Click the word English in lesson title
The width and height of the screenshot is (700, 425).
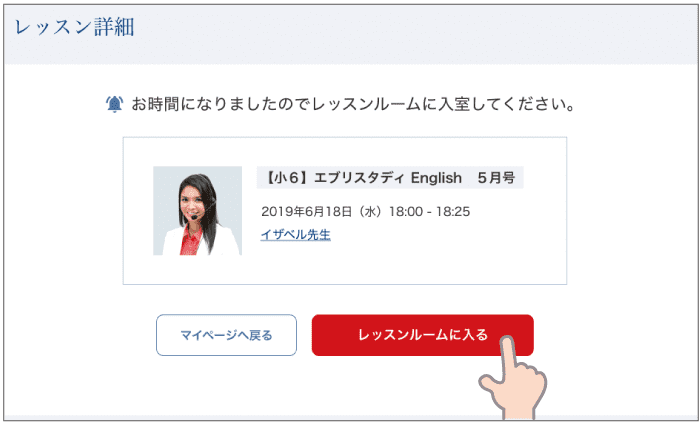click(x=436, y=178)
